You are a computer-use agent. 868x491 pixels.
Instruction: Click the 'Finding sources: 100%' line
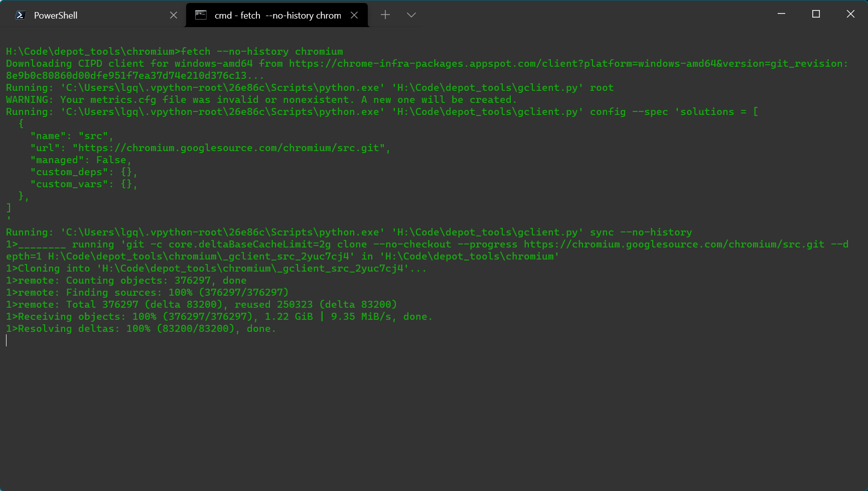[x=148, y=293]
